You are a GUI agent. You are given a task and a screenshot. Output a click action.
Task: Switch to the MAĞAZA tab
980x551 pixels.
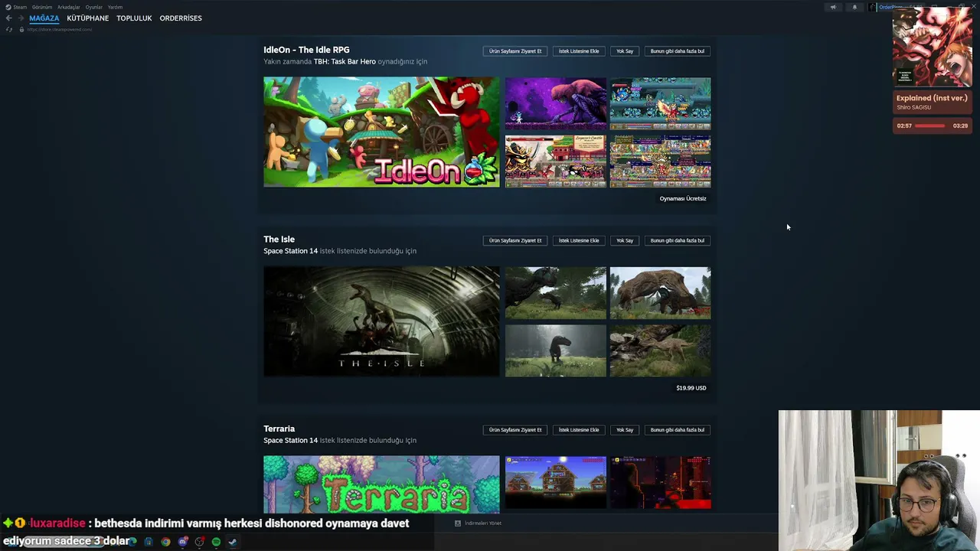point(44,18)
